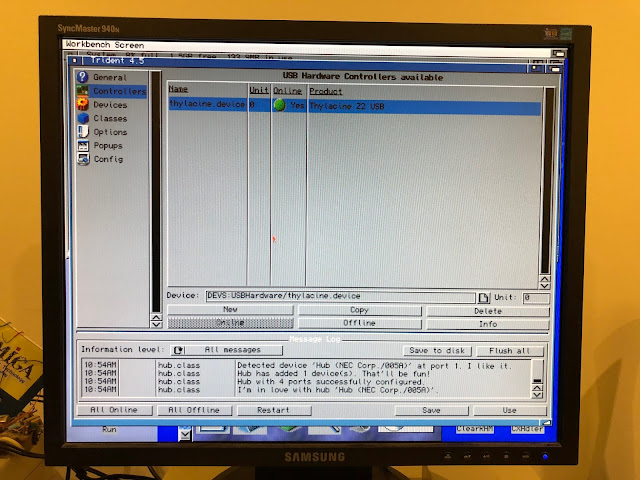Click the Workbench screen depth gadget

click(x=558, y=53)
